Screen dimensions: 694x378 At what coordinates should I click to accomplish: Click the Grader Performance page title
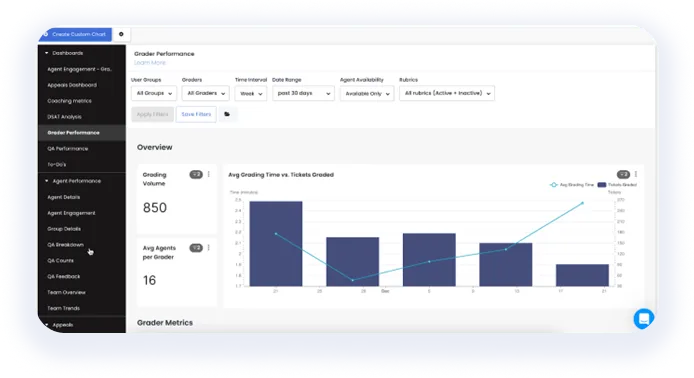[x=164, y=54]
